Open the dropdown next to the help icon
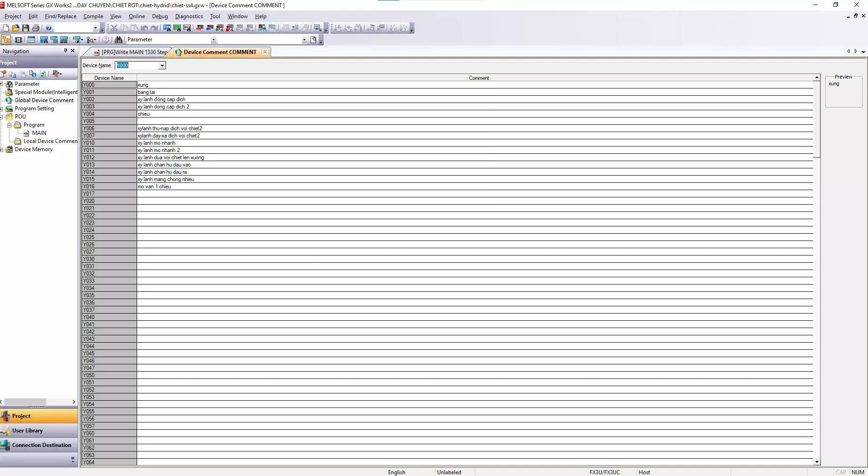Image resolution: width=868 pixels, height=476 pixels. [x=95, y=28]
